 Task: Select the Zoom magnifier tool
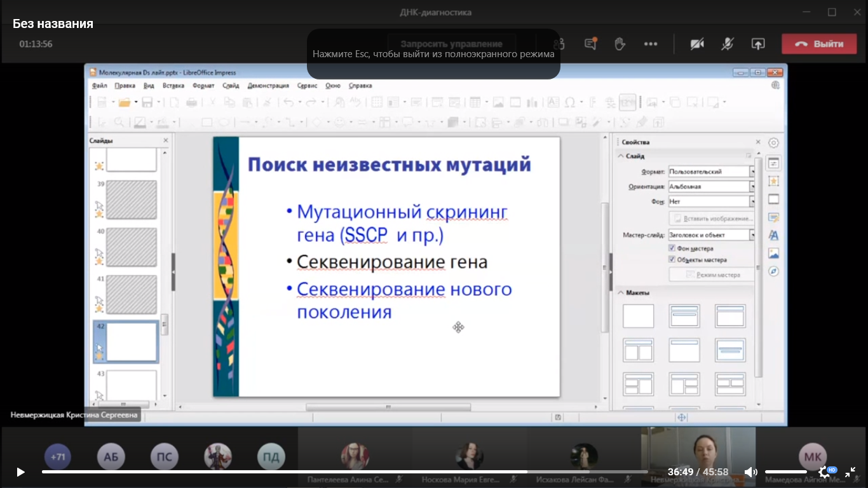[x=119, y=122]
